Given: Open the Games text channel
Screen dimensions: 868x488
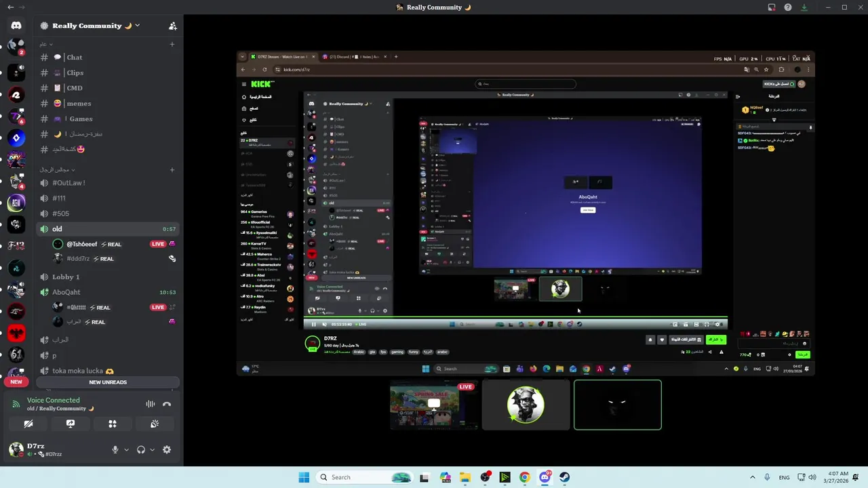Looking at the screenshot, I should click(x=108, y=119).
